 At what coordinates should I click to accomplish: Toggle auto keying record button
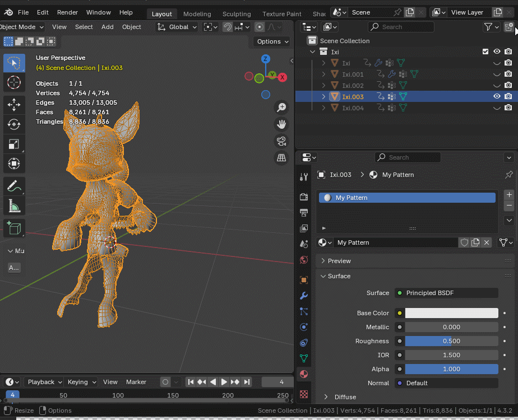click(165, 382)
